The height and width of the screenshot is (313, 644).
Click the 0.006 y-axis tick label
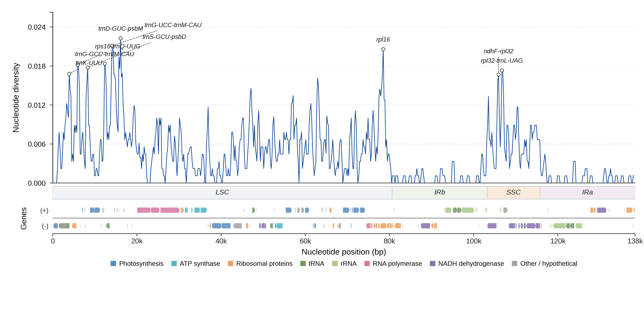37,144
